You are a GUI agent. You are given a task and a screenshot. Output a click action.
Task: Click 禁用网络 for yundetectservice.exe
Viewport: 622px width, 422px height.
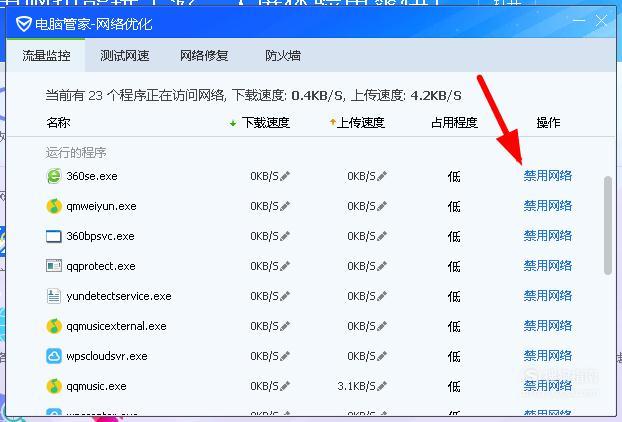point(547,296)
